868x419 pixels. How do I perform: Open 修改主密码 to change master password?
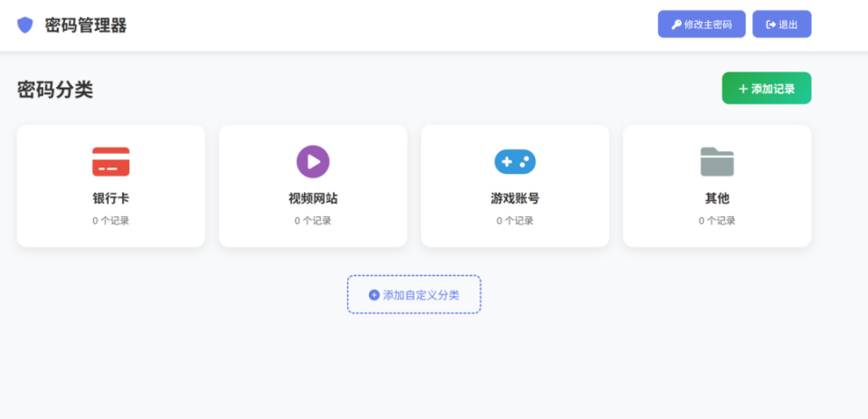(702, 24)
